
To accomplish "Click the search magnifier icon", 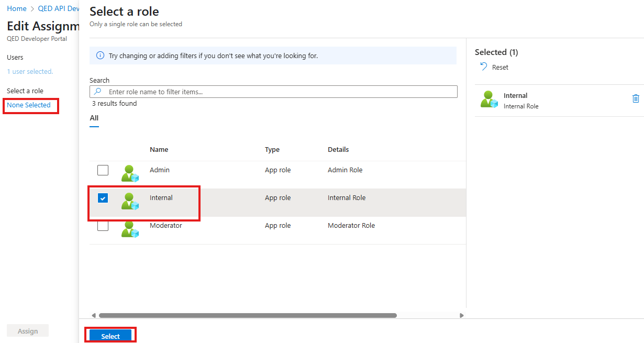I will pyautogui.click(x=97, y=92).
